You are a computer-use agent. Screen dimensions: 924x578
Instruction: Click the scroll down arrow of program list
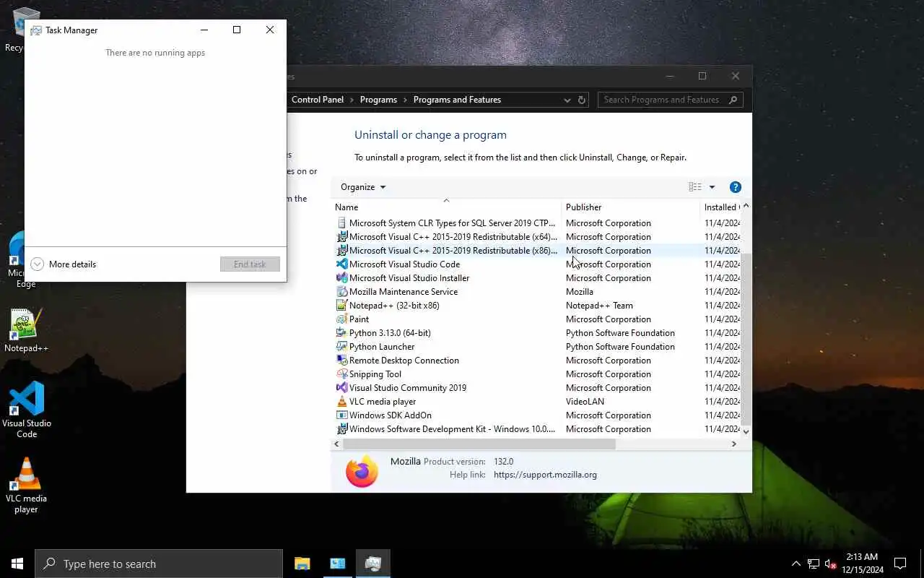click(x=746, y=431)
